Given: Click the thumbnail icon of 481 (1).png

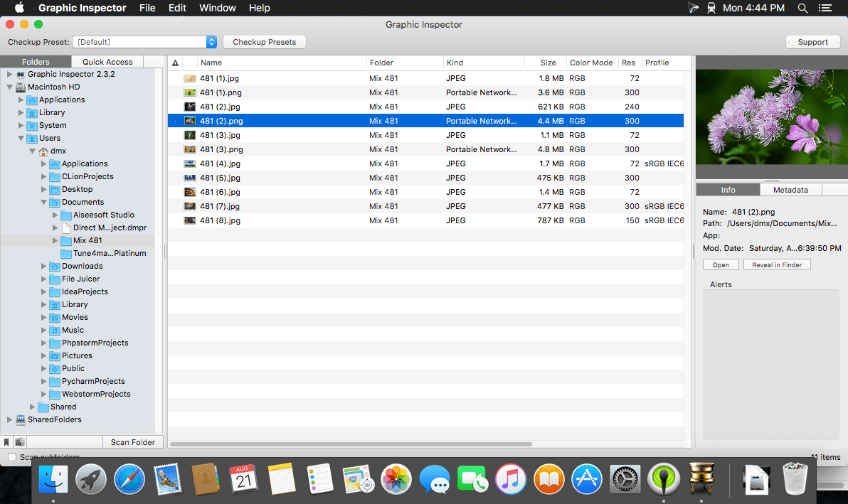Looking at the screenshot, I should point(190,92).
